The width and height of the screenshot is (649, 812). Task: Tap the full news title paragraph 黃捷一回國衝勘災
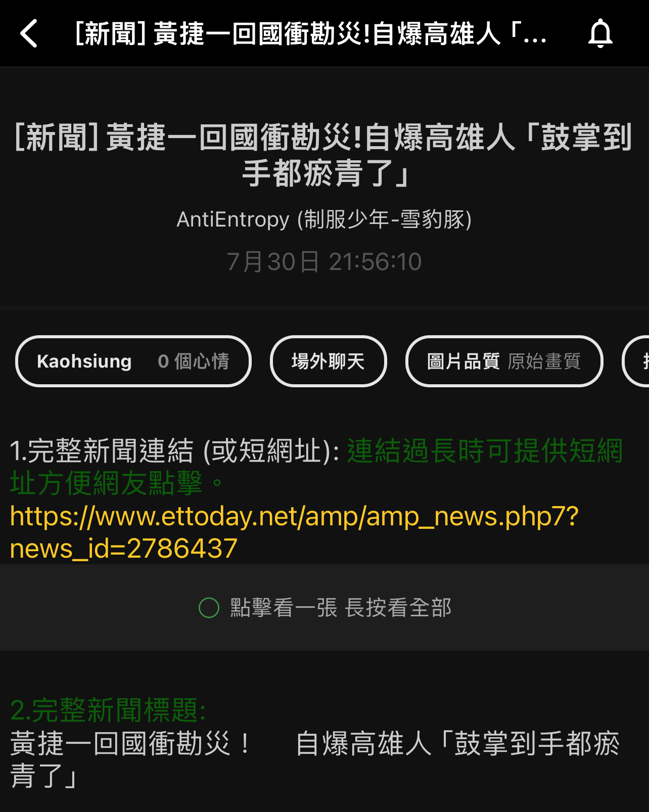click(315, 759)
